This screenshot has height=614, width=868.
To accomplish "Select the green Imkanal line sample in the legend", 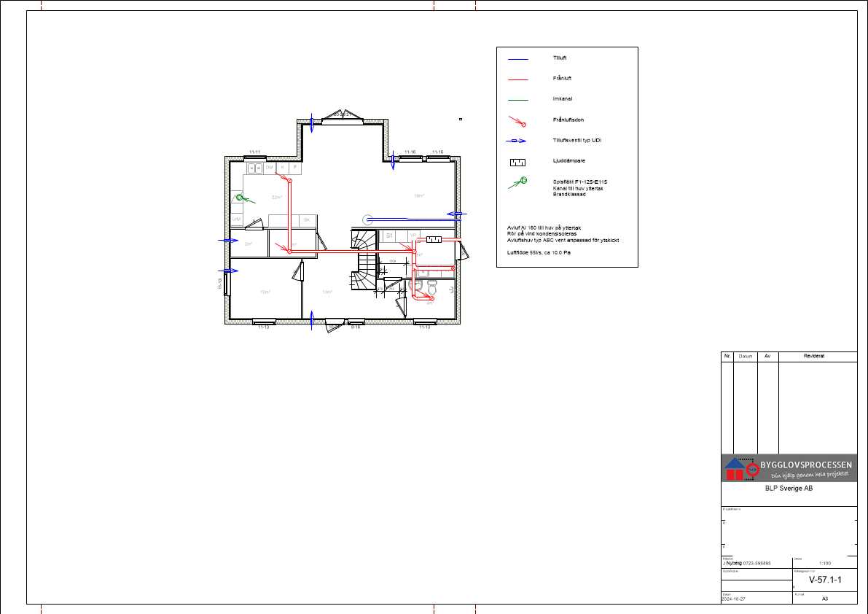I will click(518, 100).
